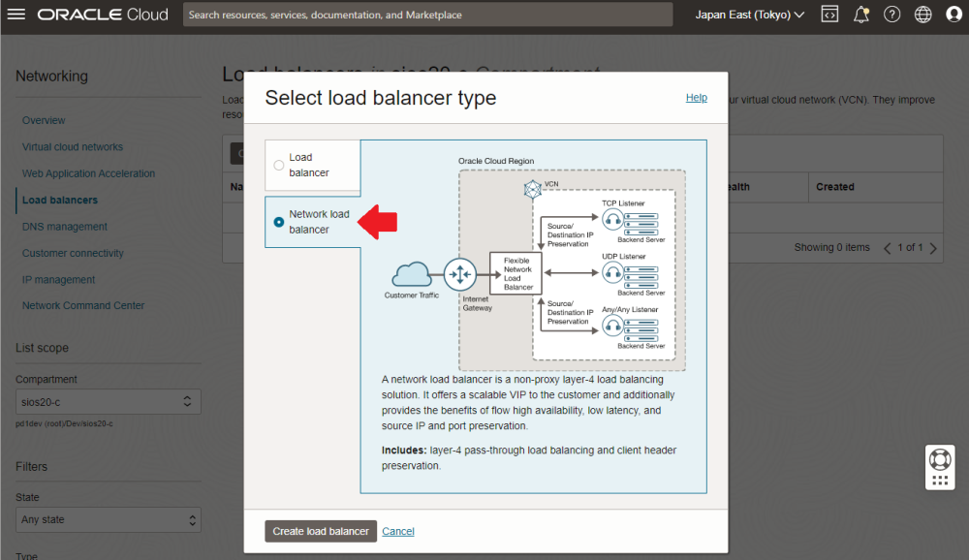The height and width of the screenshot is (560, 969).
Task: Open the user profile avatar menu
Action: coord(953,15)
